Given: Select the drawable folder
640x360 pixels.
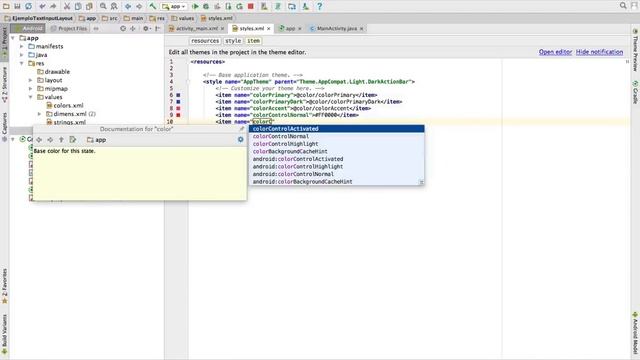Looking at the screenshot, I should point(53,72).
